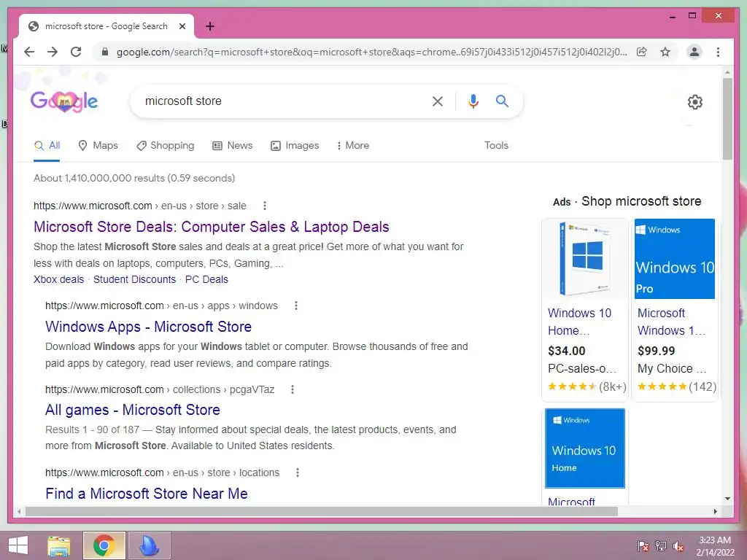Open Microsoft Store Deals result link
This screenshot has width=747, height=560.
click(x=211, y=227)
